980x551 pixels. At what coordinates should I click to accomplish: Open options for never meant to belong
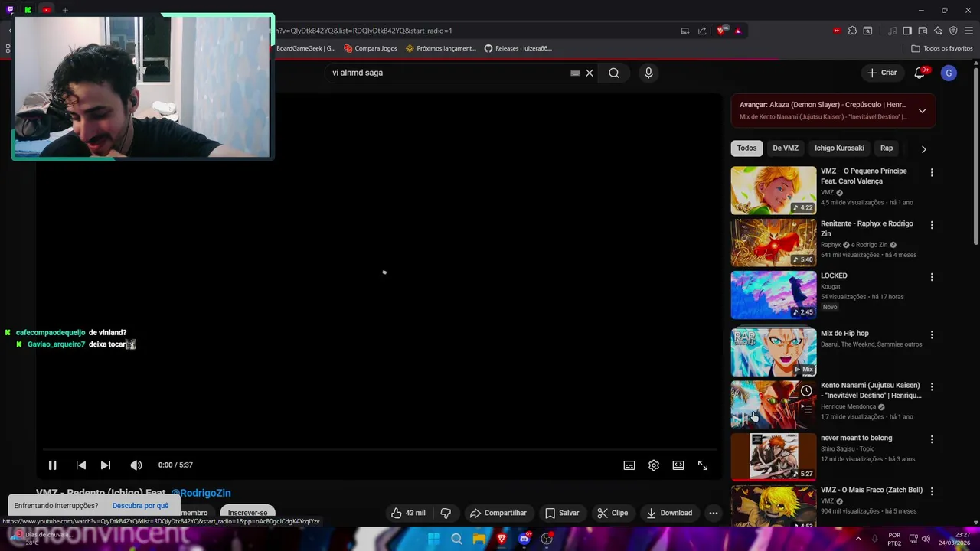click(932, 439)
